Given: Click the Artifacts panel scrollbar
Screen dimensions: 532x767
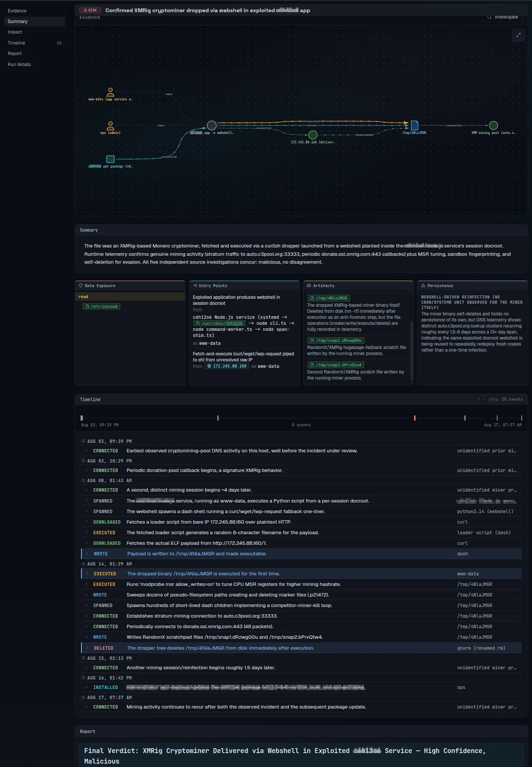Looking at the screenshot, I should click(x=411, y=351).
